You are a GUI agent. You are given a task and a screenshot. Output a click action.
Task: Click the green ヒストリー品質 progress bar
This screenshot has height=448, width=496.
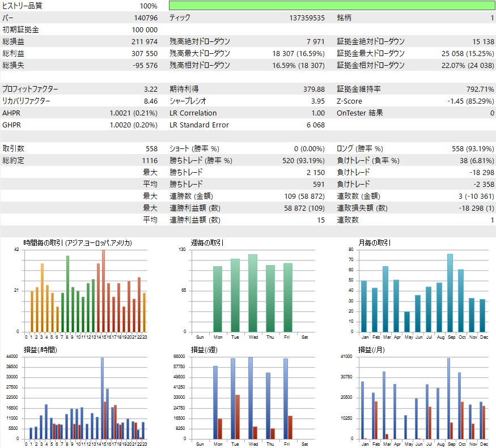pos(332,6)
